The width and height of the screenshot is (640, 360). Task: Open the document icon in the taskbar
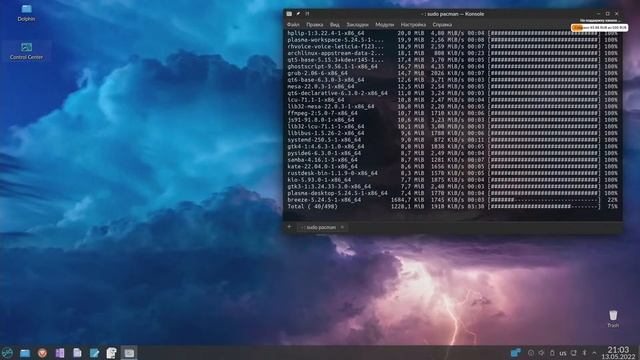(77, 353)
